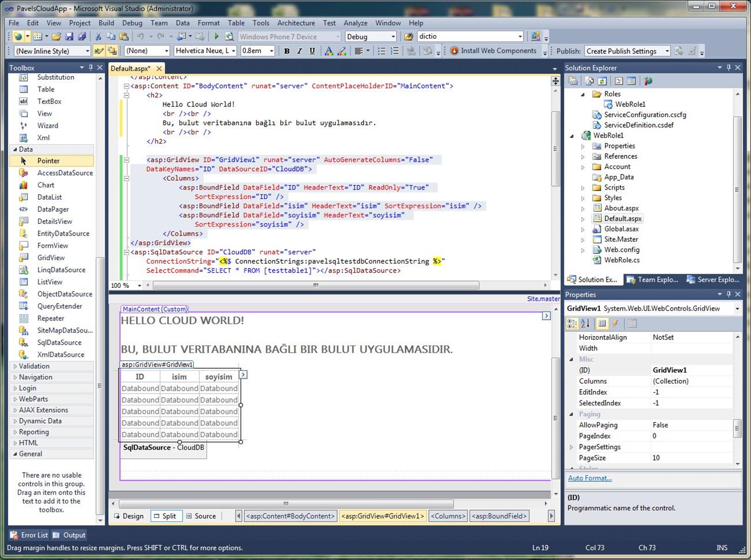Viewport: 751px width, 560px height.
Task: Expand the PagerSettings property
Action: click(571, 447)
